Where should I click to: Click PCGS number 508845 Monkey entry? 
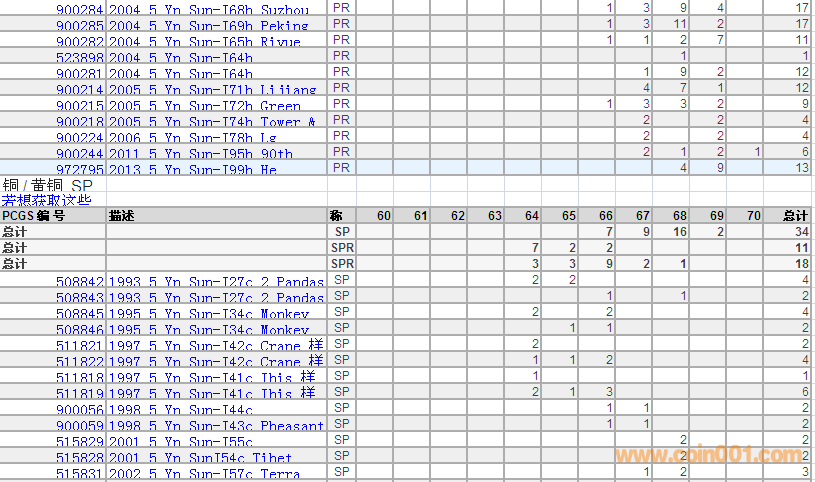[79, 315]
